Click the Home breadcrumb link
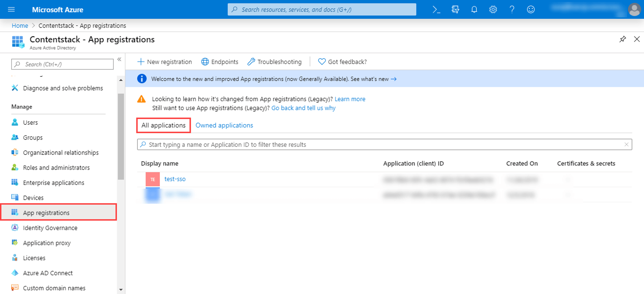Viewport: 644px width, 294px height. 20,25
